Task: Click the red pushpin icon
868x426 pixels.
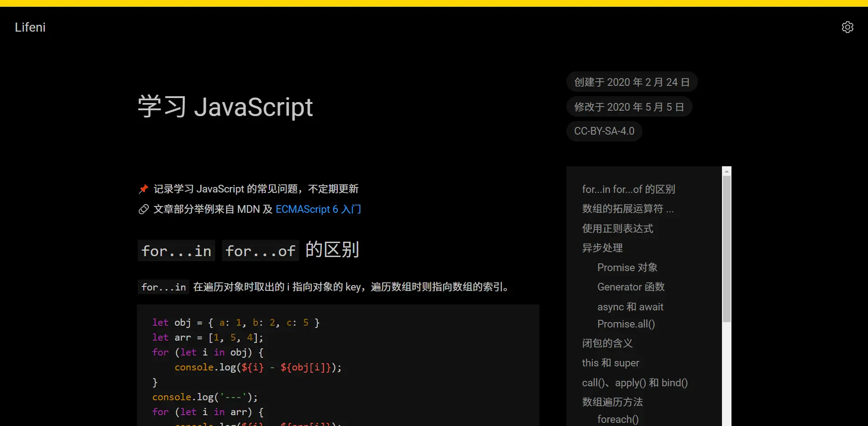Action: 143,189
